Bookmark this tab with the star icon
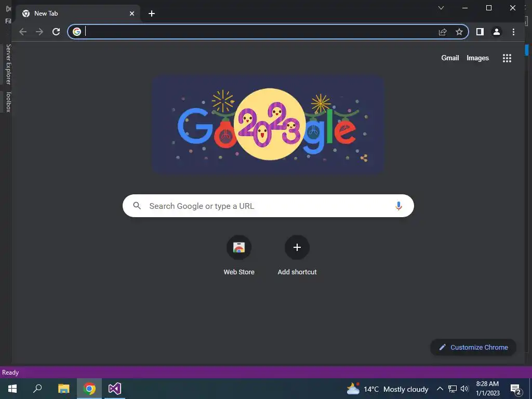The height and width of the screenshot is (399, 532). 459,32
